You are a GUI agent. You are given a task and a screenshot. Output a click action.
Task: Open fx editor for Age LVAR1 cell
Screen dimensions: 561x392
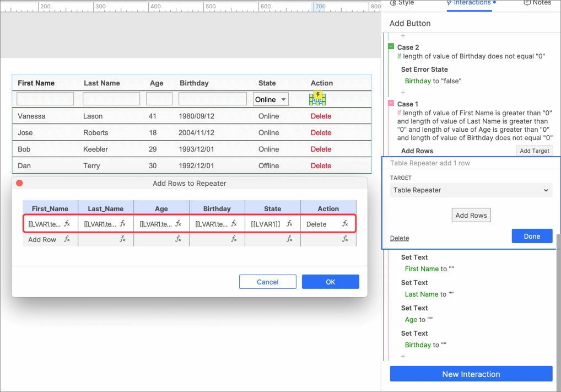(178, 224)
